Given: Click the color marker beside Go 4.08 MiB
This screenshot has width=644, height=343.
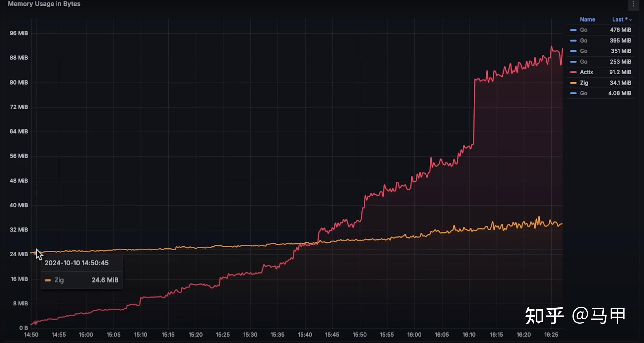Looking at the screenshot, I should 574,93.
